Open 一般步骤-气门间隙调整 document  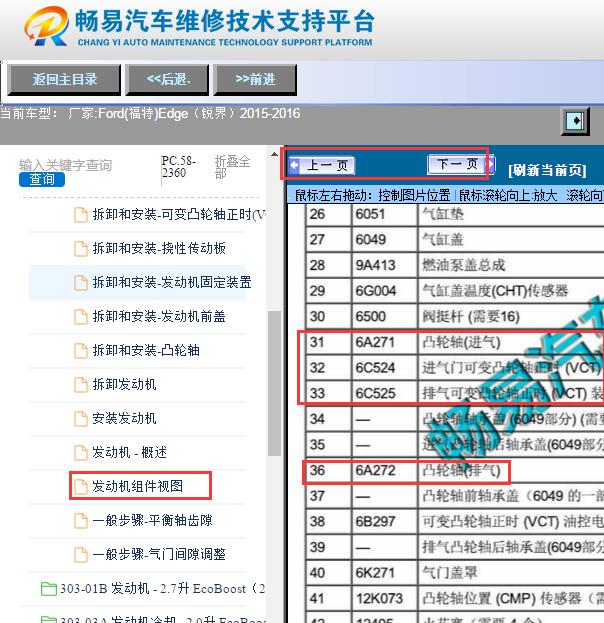(x=159, y=554)
